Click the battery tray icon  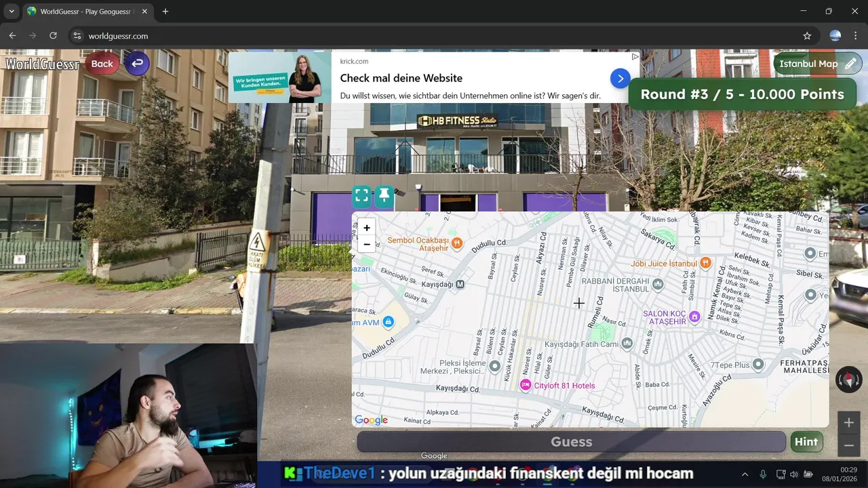point(808,474)
